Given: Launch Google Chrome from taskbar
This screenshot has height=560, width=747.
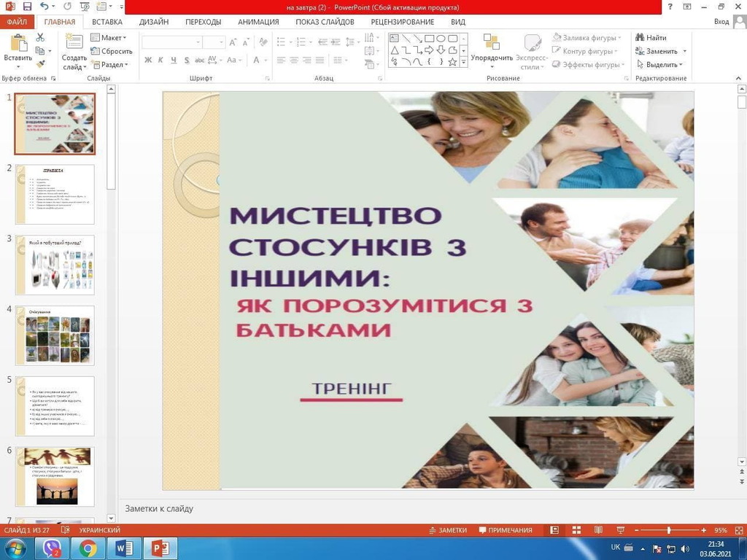Looking at the screenshot, I should [88, 548].
